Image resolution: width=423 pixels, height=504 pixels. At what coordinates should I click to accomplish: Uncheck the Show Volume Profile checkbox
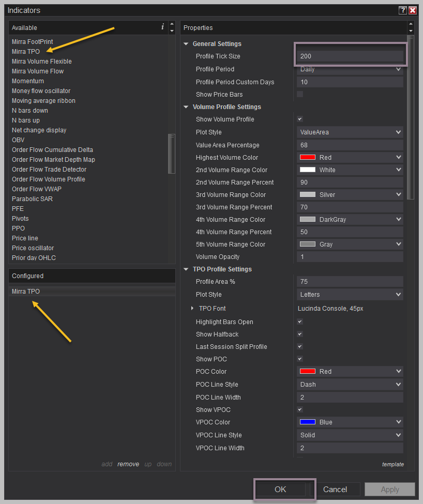[x=300, y=119]
